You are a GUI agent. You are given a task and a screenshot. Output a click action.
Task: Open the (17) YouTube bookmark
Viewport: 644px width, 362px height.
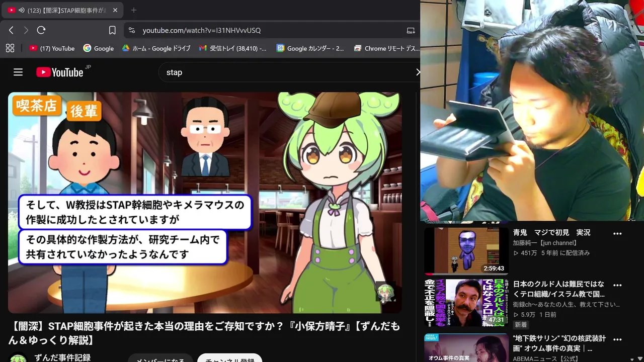point(52,48)
